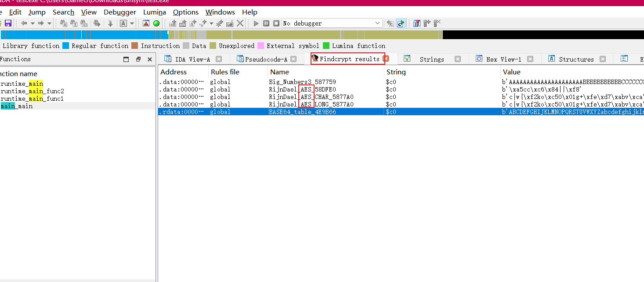
Task: Close the IDA View-A tab
Action: tap(219, 59)
